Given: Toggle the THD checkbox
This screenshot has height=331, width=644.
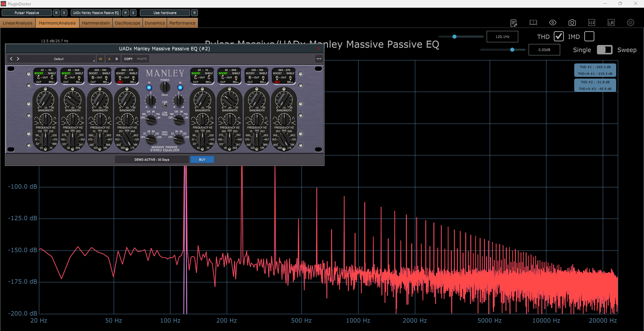Looking at the screenshot, I should (x=559, y=36).
